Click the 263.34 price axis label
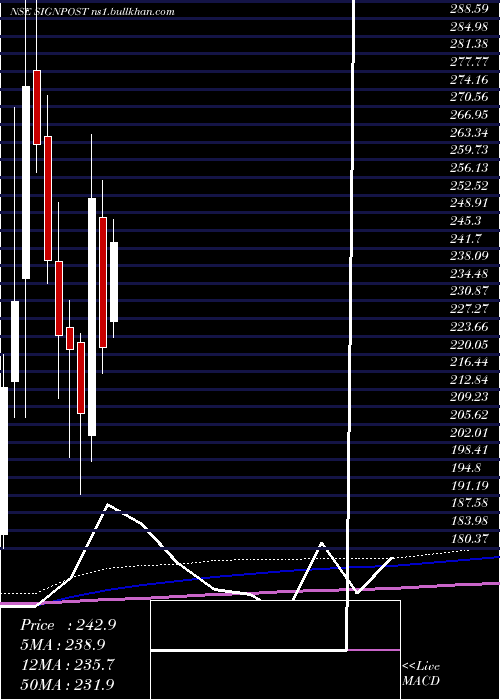Screen dimensions: 500x700 click(469, 133)
